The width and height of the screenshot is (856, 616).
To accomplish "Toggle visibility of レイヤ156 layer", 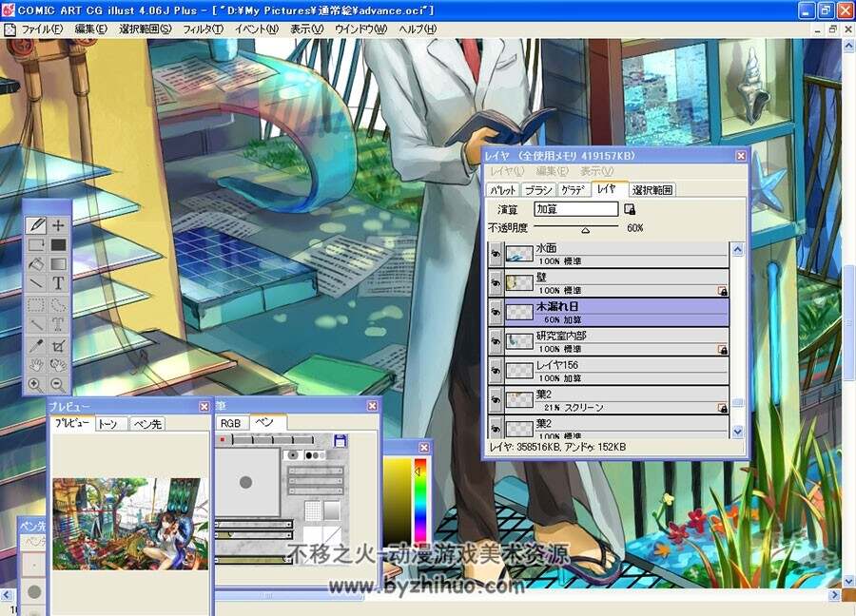I will click(496, 371).
